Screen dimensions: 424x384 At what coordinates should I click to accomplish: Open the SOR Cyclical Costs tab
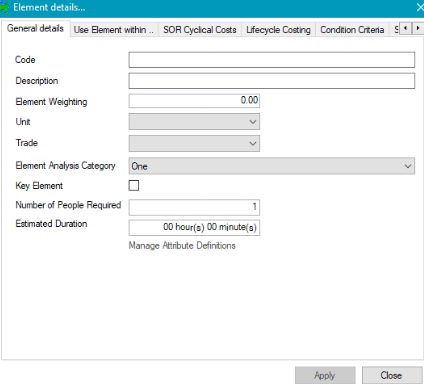pyautogui.click(x=200, y=30)
